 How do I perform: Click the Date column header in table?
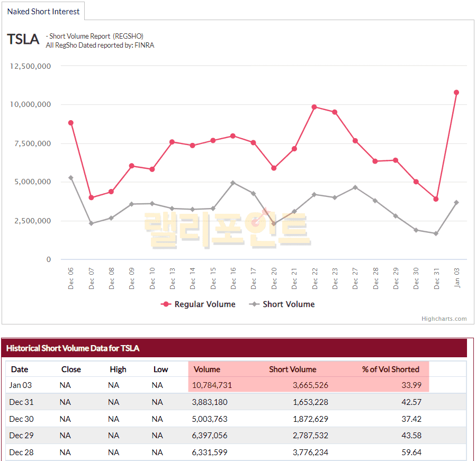(x=20, y=369)
